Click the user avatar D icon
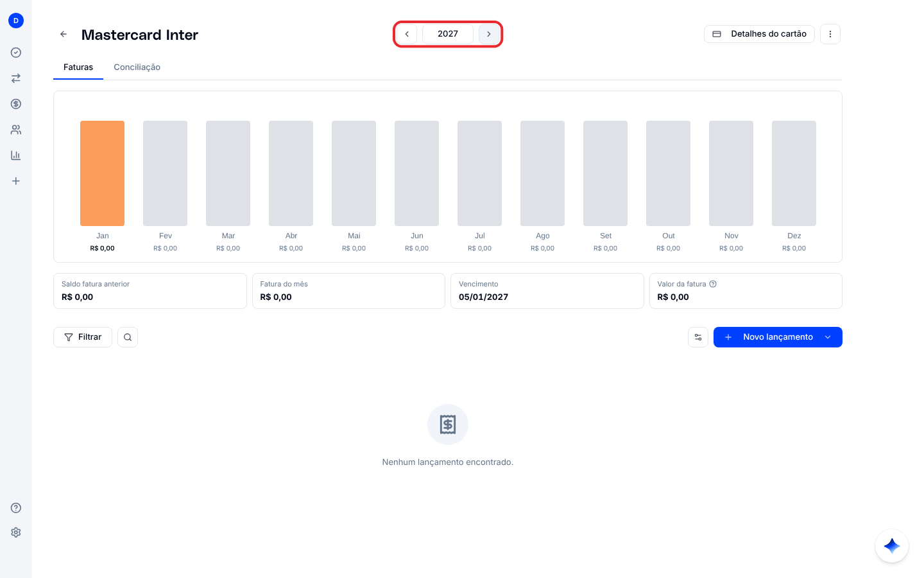This screenshot has height=578, width=924. (16, 21)
